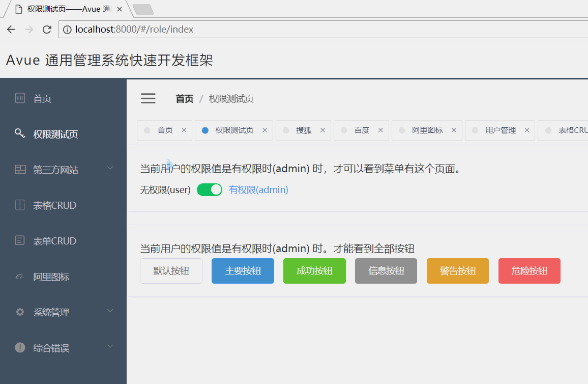Image resolution: width=588 pixels, height=384 pixels.
Task: Click the 综合错误 exclamation icon
Action: [20, 348]
